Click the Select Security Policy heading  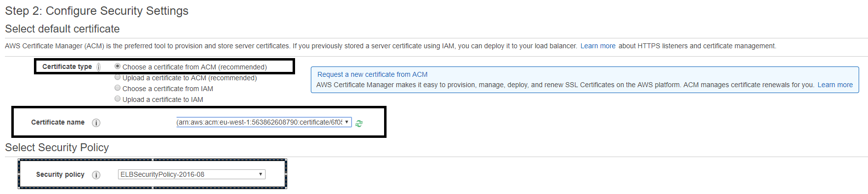point(57,148)
